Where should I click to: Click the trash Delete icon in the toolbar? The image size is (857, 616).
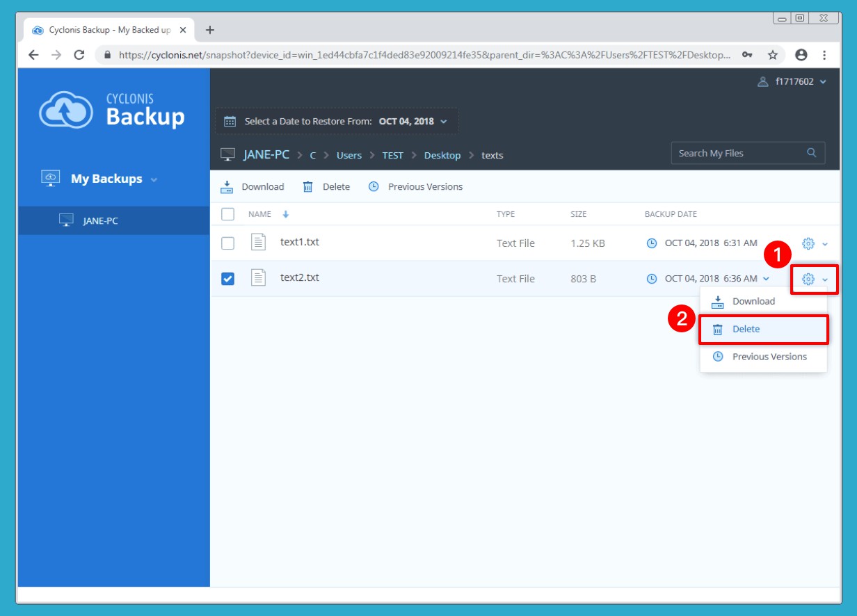tap(308, 187)
